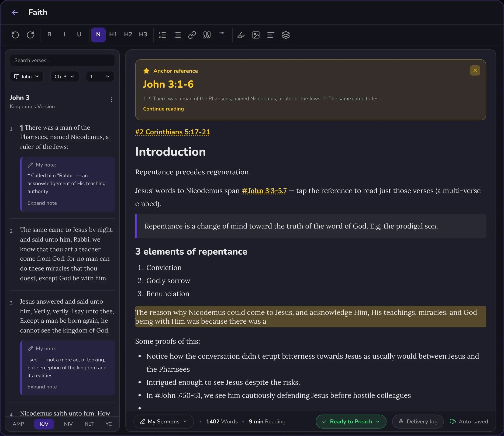Screen dimensions: 504x436
Task: Open the verse number dropdown
Action: coord(100,77)
